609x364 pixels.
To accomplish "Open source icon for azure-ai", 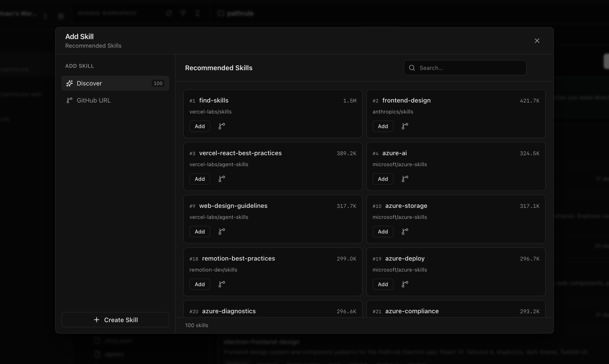I will click(x=405, y=179).
